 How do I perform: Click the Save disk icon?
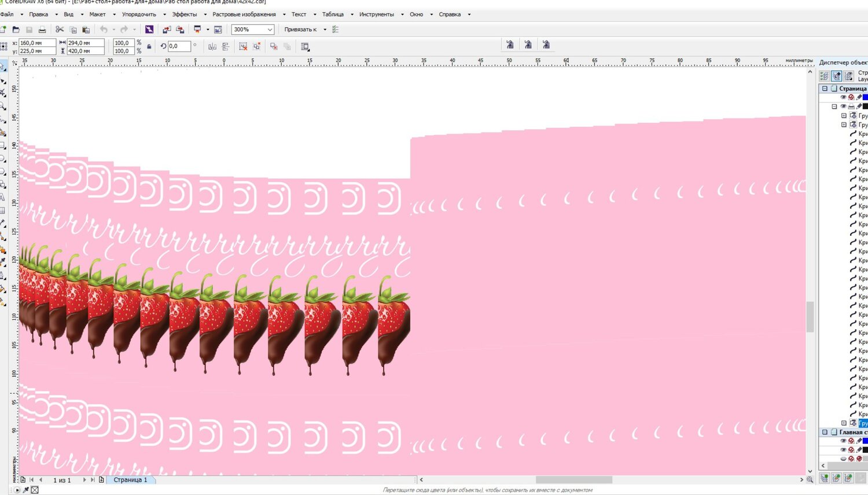29,29
